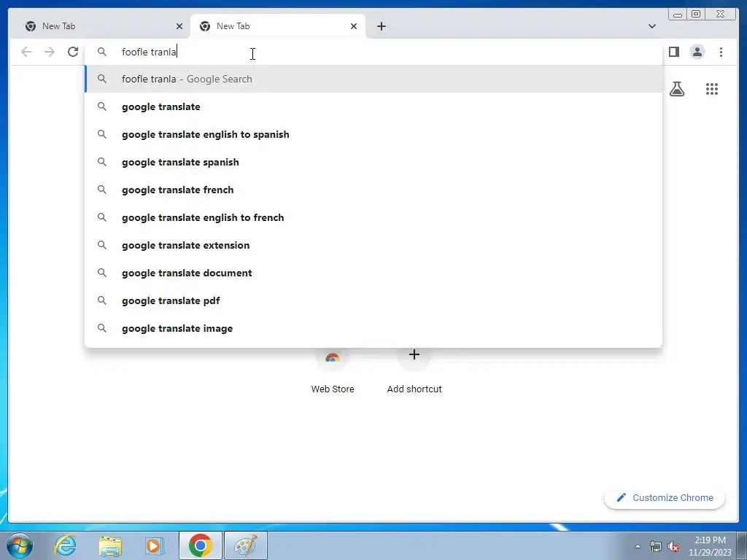Select 'foofle tranla - Google Search' suggestion
Image resolution: width=747 pixels, height=560 pixels.
click(x=373, y=79)
